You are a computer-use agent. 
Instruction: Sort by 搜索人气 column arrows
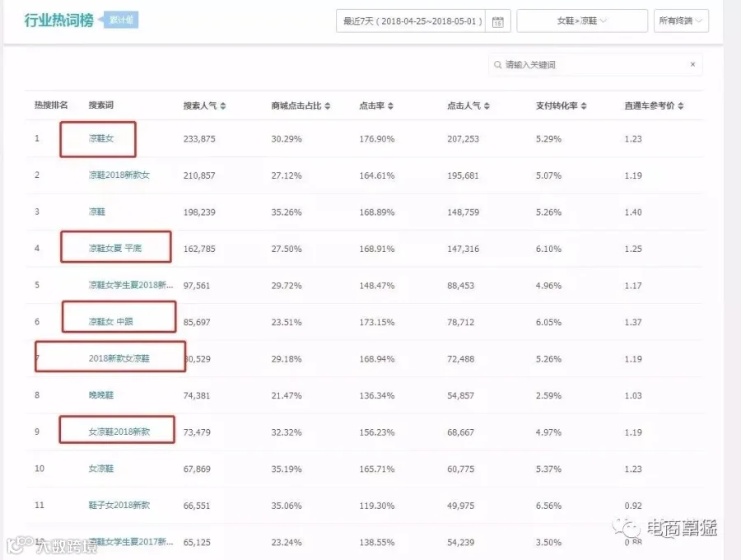223,106
